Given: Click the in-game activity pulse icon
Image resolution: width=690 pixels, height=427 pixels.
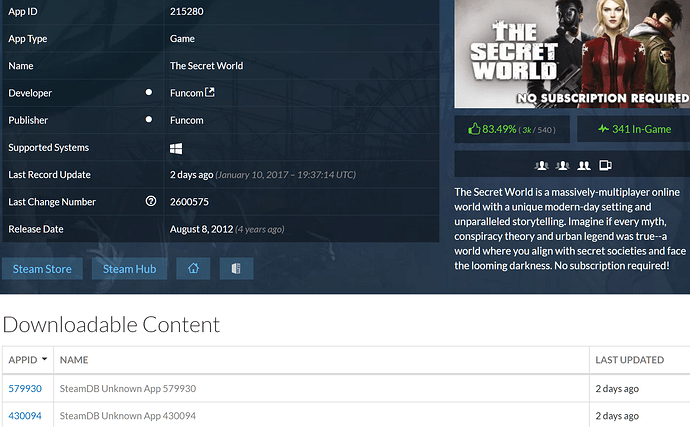Looking at the screenshot, I should 603,129.
